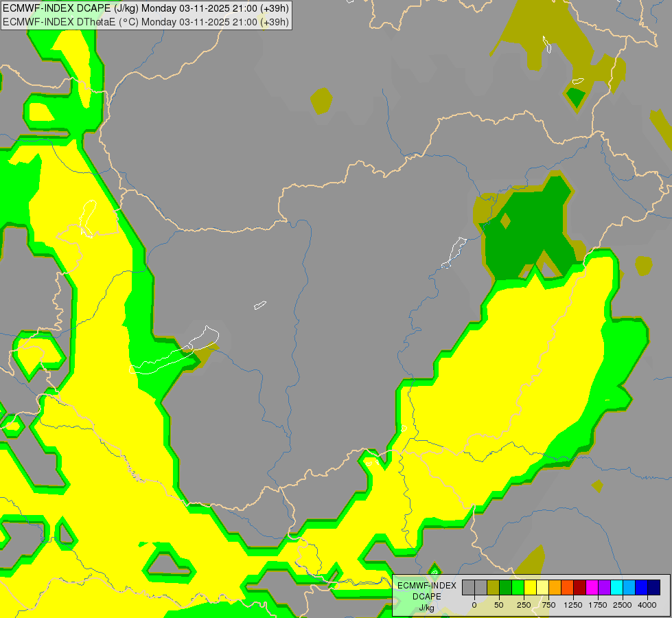
Task: Click the bright green legend swatch
Action: [x=518, y=587]
